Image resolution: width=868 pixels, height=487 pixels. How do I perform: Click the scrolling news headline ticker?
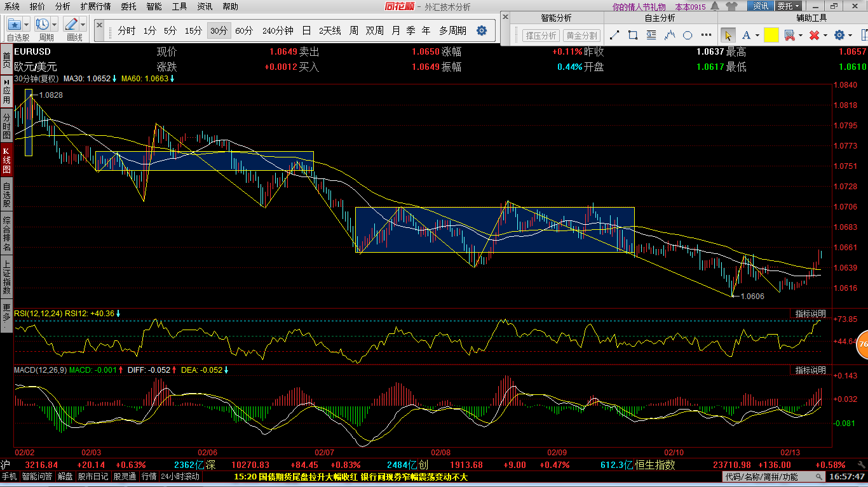coord(351,476)
